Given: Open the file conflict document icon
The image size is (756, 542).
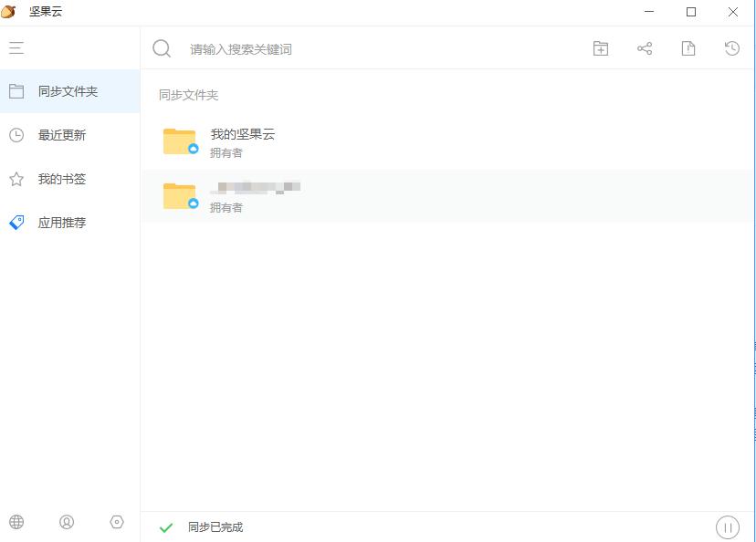Looking at the screenshot, I should 688,48.
